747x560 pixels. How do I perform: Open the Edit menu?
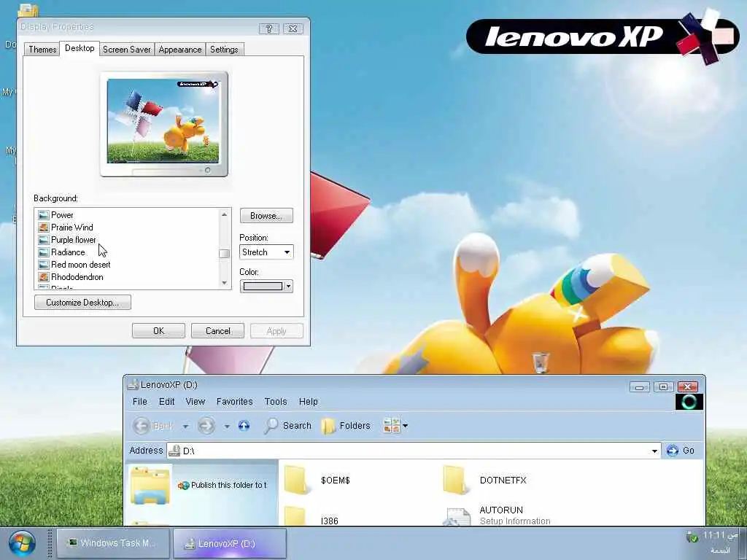(x=167, y=402)
